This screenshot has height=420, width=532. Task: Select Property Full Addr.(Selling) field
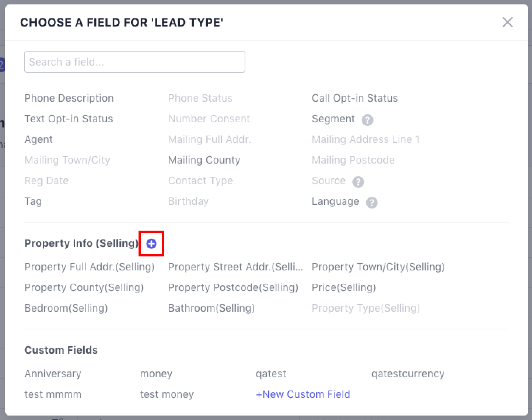[x=90, y=267]
